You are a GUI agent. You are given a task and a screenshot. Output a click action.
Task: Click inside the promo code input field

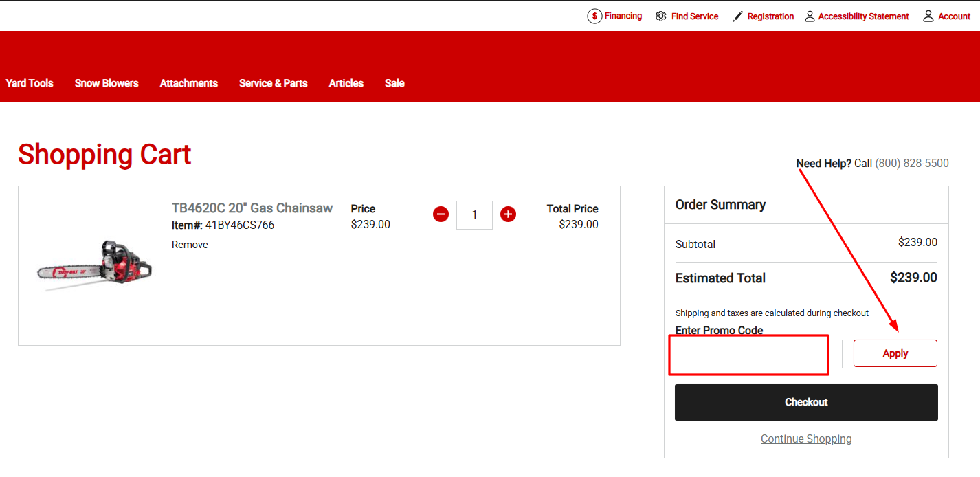pos(749,354)
